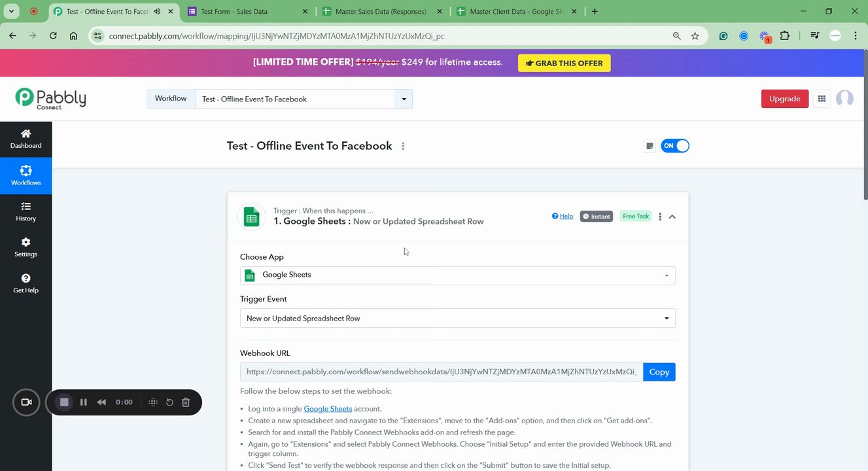Click the Google Sheets trigger step icon
The width and height of the screenshot is (868, 471).
(251, 217)
